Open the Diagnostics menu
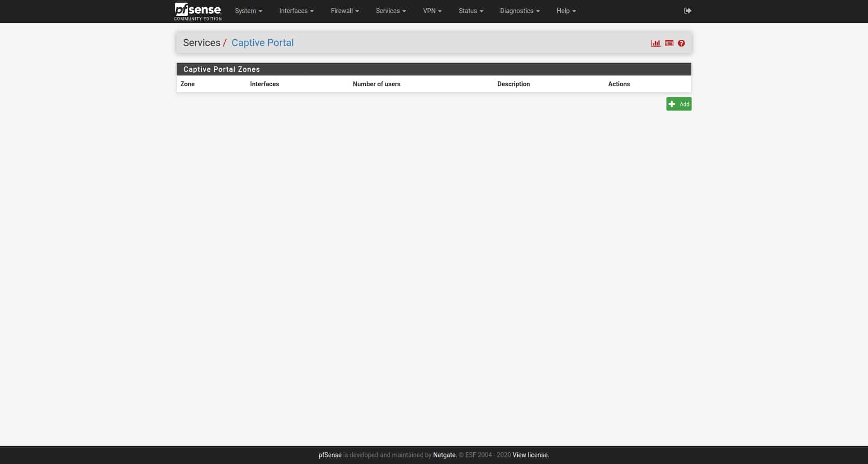 point(519,11)
